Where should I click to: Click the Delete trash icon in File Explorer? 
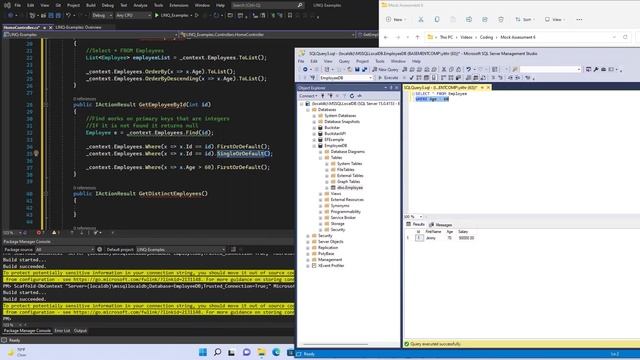pyautogui.click(x=501, y=20)
